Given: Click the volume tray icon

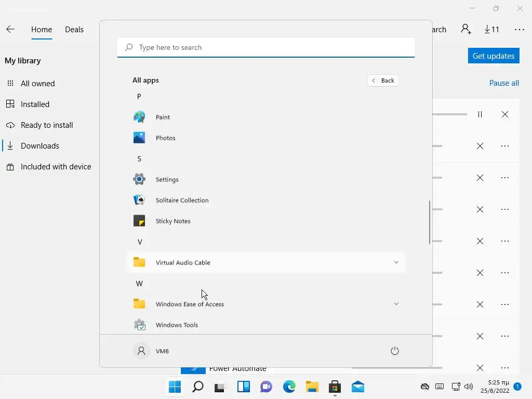Looking at the screenshot, I should pos(469,387).
